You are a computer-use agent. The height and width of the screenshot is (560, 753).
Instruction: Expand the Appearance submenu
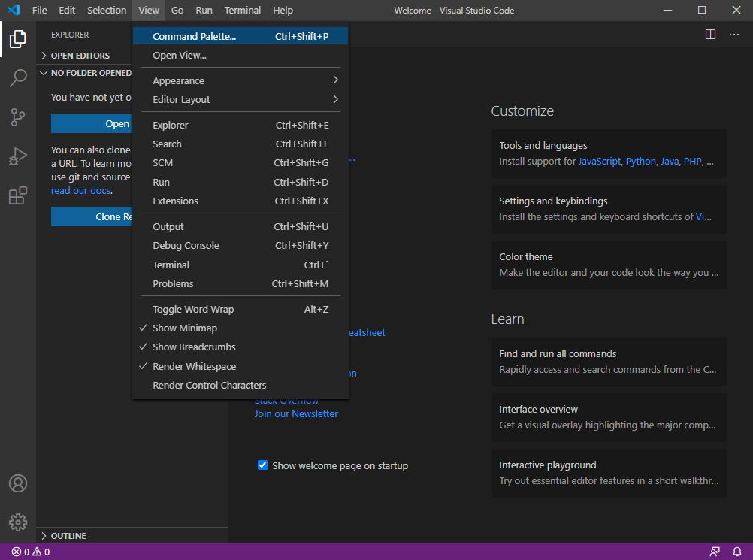tap(240, 80)
